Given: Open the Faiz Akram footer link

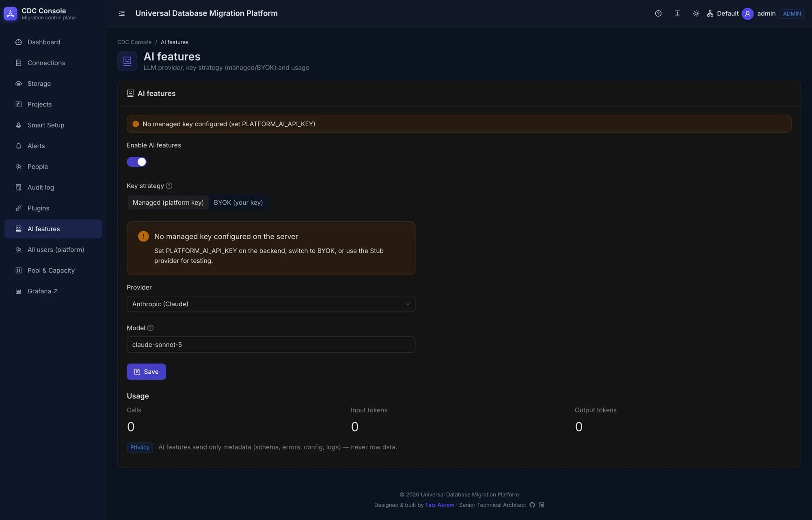Looking at the screenshot, I should [440, 505].
